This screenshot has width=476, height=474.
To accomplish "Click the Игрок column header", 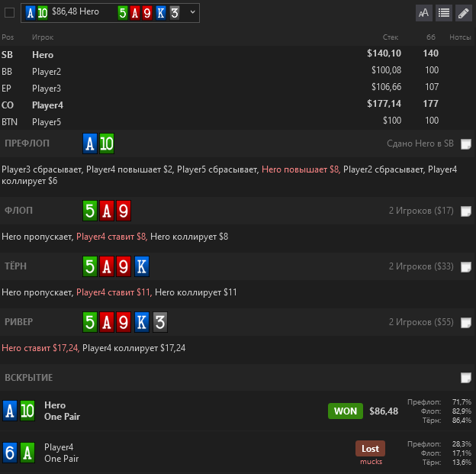I will point(43,37).
